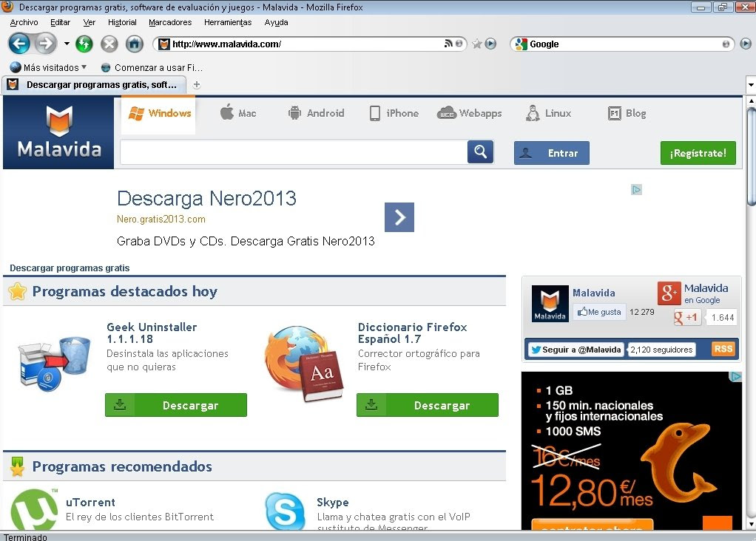756x541 pixels.
Task: Open the Archivo menu
Action: [x=24, y=22]
